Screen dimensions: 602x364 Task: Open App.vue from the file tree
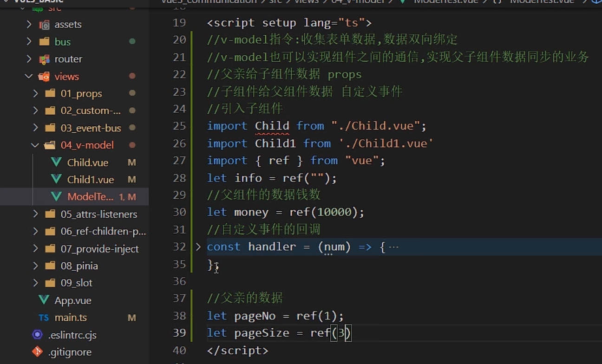tap(73, 300)
